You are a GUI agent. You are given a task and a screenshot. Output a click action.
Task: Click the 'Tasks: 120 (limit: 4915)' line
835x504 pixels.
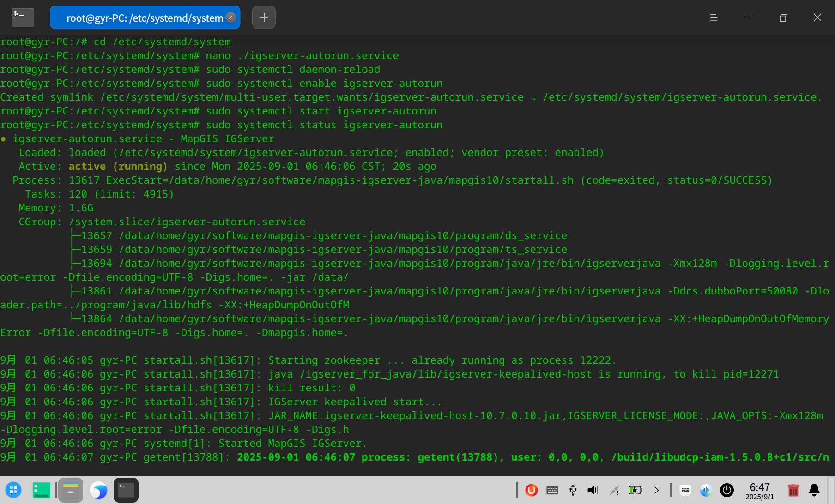point(99,194)
